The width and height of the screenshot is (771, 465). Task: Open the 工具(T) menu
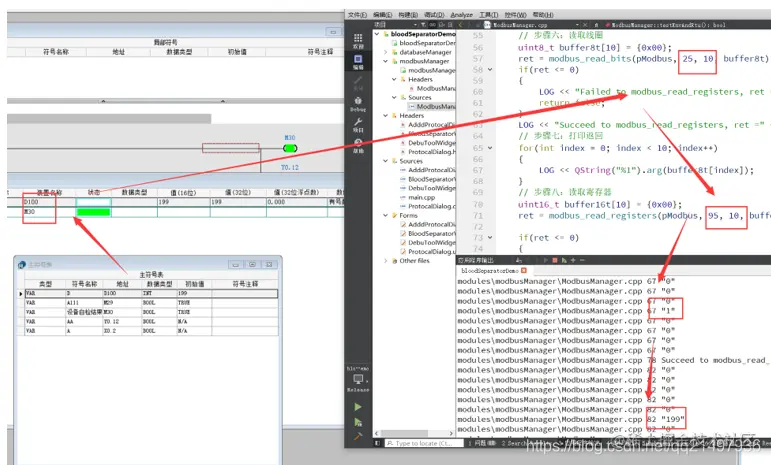click(488, 15)
